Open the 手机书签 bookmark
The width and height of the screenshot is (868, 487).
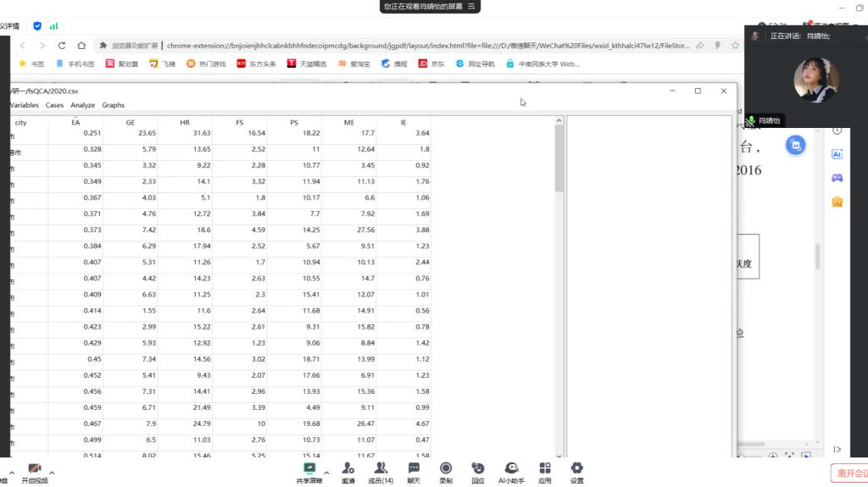pyautogui.click(x=75, y=64)
